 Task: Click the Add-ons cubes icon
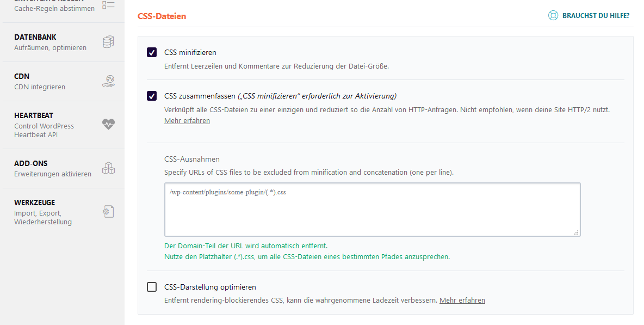[108, 168]
